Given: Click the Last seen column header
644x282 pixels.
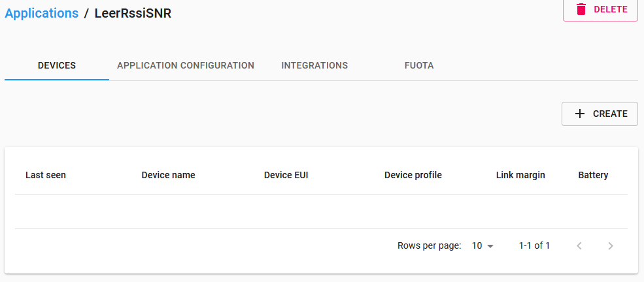Looking at the screenshot, I should pyautogui.click(x=46, y=175).
